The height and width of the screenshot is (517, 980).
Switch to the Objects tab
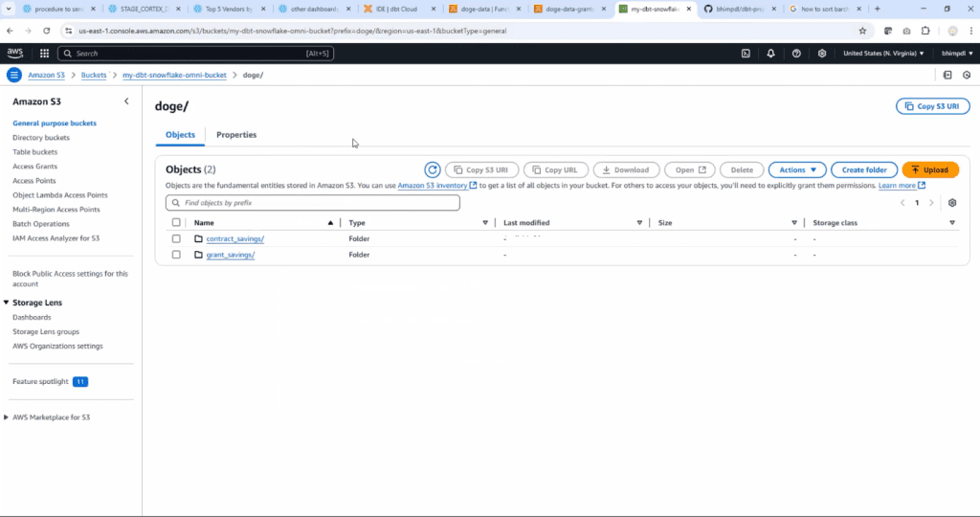180,134
